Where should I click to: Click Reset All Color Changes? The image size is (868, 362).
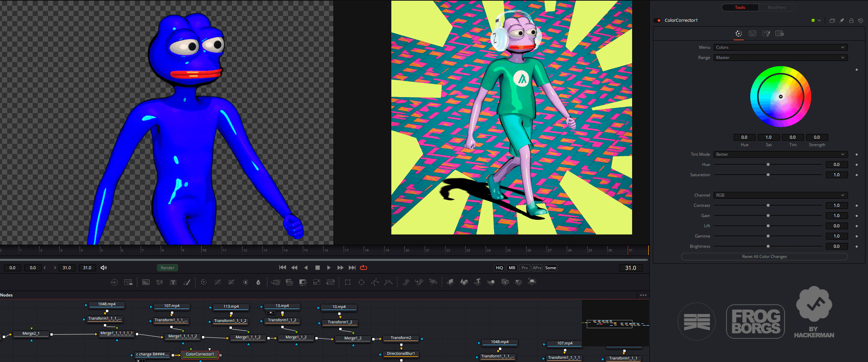[x=765, y=257]
